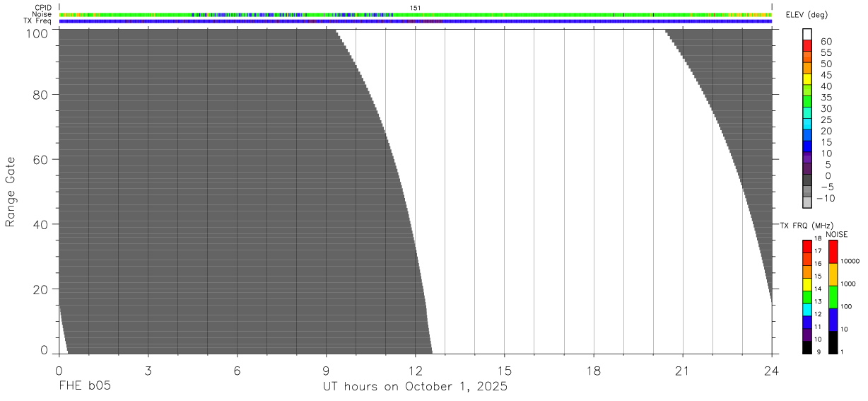Click the "NOISE" legend title
This screenshot has height=401, width=868.
click(838, 234)
